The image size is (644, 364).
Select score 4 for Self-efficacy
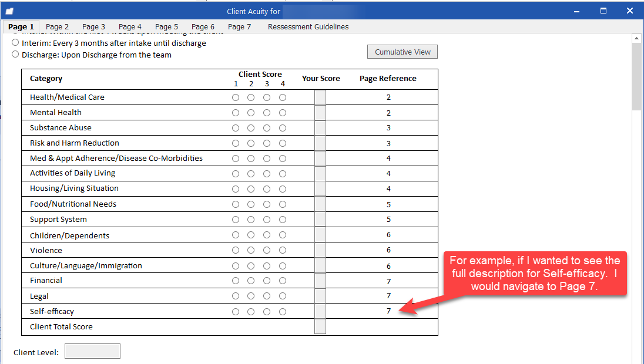283,311
